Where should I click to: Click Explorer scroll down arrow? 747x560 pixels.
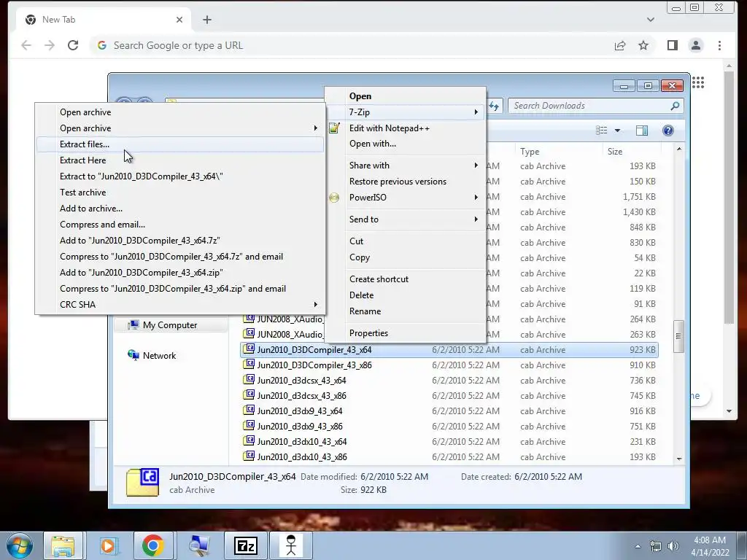679,459
